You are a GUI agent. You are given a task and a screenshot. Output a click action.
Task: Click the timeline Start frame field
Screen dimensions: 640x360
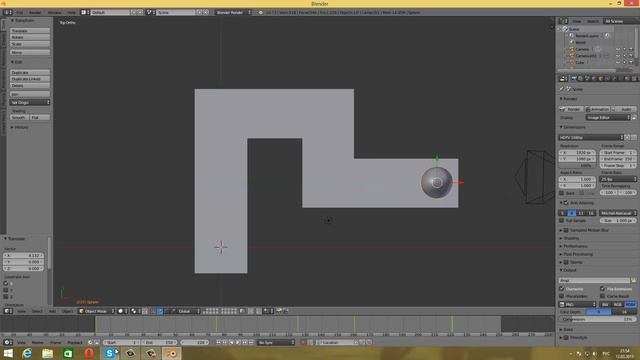pyautogui.click(x=121, y=342)
